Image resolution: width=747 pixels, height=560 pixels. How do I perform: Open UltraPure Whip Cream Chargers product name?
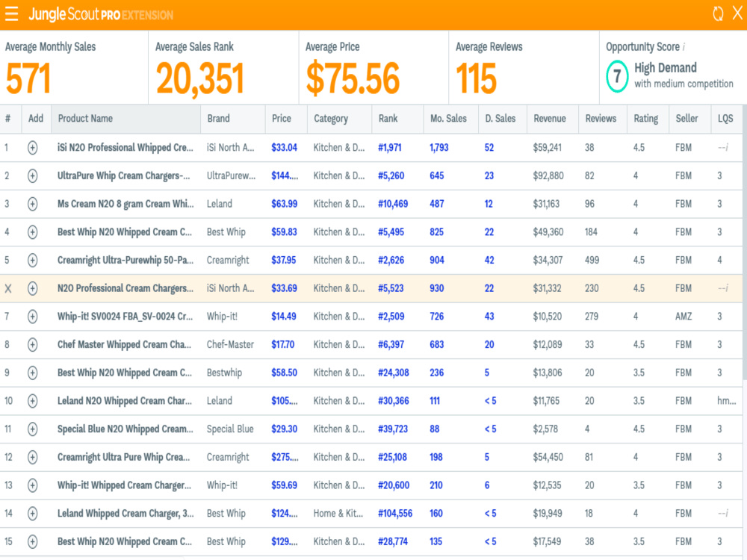(x=124, y=175)
